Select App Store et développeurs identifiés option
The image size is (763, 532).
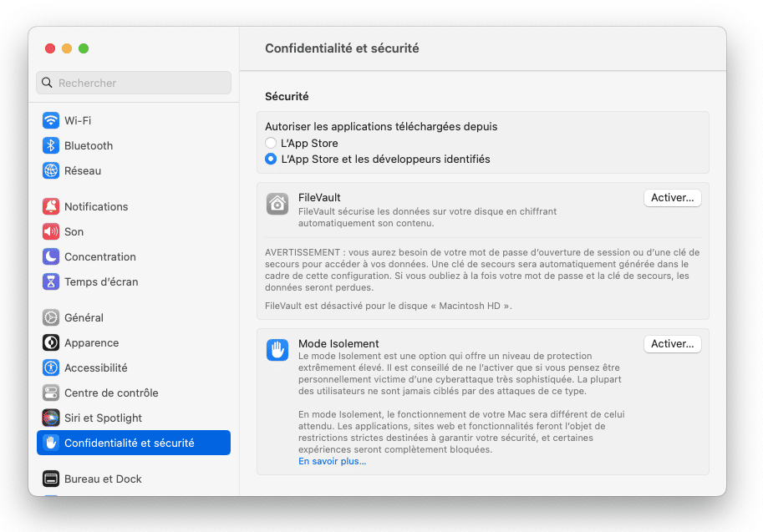(x=271, y=159)
